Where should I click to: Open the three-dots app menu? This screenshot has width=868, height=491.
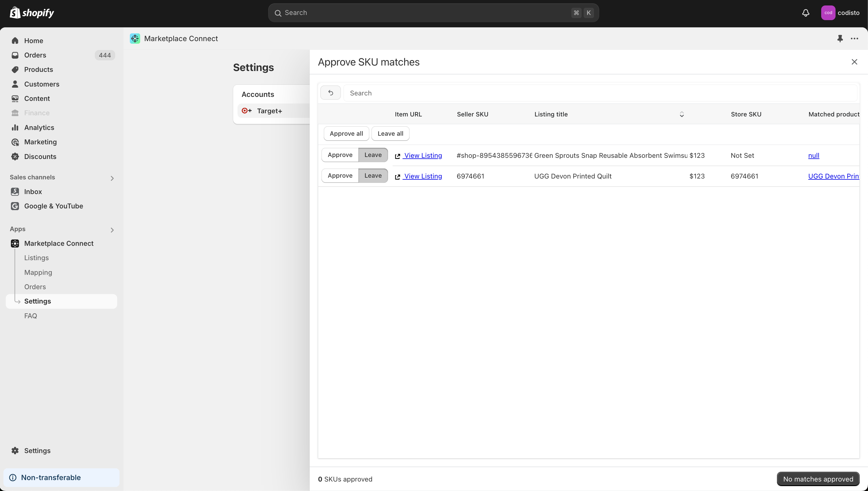tap(855, 39)
